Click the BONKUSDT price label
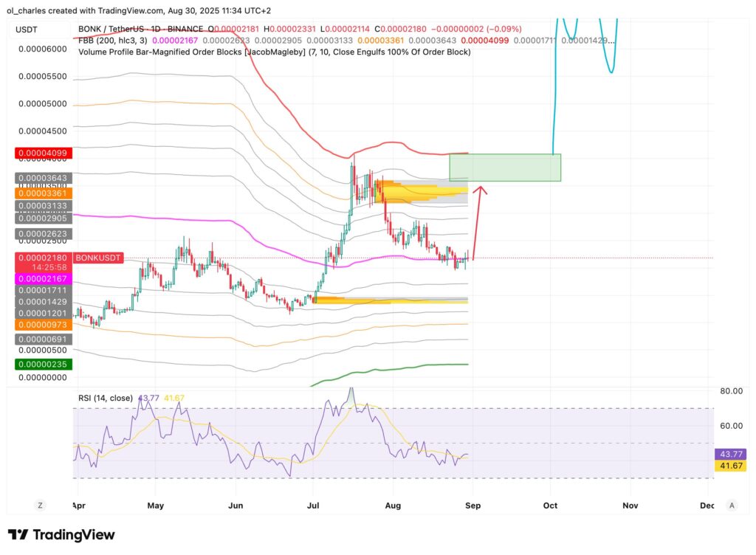 pyautogui.click(x=97, y=258)
